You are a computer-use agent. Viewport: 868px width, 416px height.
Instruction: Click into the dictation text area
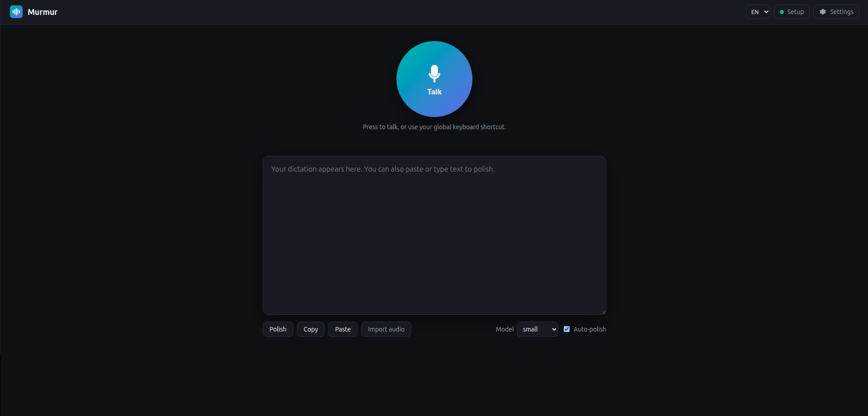pos(434,235)
